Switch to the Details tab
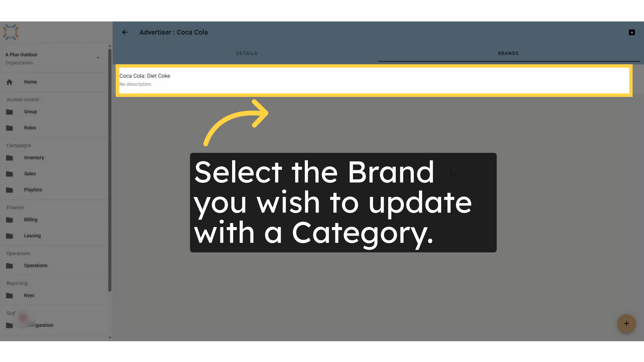Image resolution: width=644 pixels, height=362 pixels. pos(247,53)
